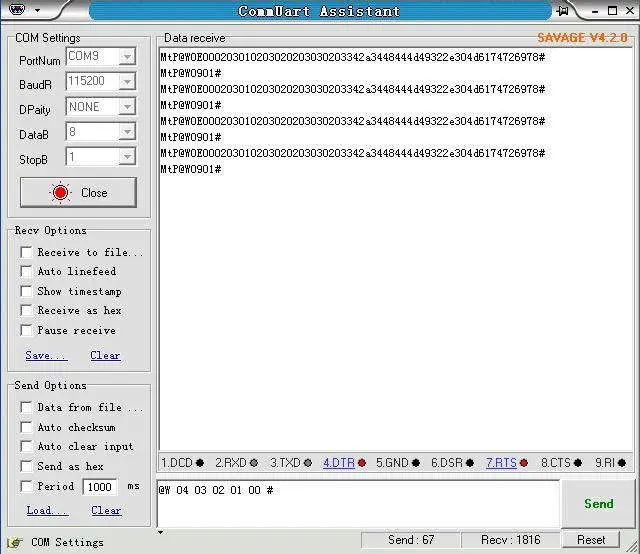Click the Send : 67 counter

(411, 540)
